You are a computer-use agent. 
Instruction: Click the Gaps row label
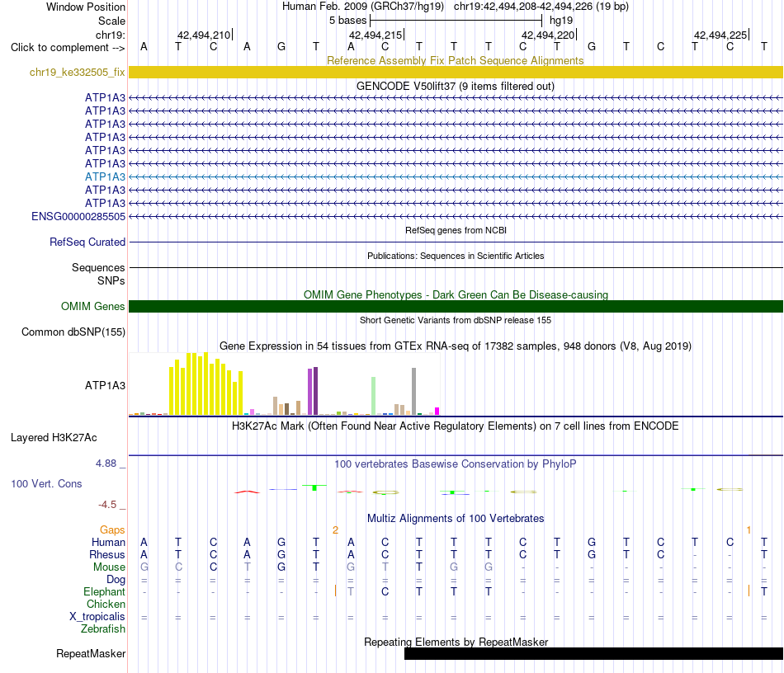(112, 529)
